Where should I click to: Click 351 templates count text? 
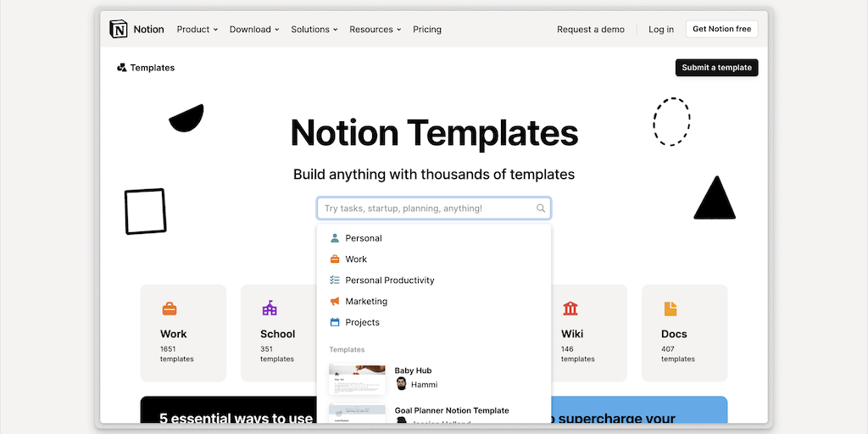click(277, 353)
